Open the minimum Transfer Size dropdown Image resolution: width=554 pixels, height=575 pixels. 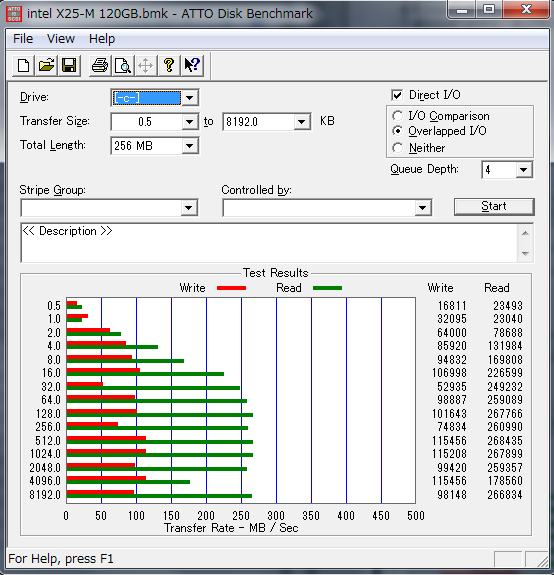pyautogui.click(x=190, y=121)
